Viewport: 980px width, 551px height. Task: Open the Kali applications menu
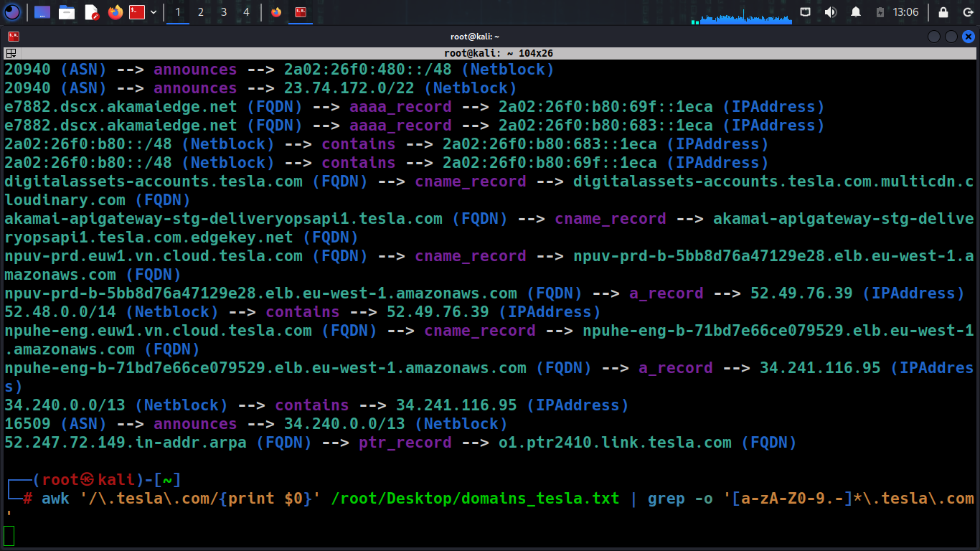click(12, 12)
